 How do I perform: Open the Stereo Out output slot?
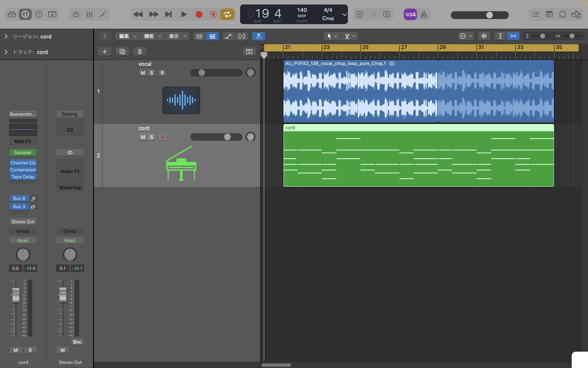[x=23, y=222]
